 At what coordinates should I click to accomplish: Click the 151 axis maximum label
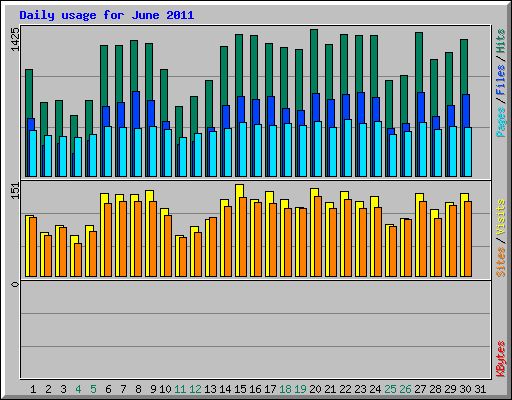pyautogui.click(x=15, y=191)
